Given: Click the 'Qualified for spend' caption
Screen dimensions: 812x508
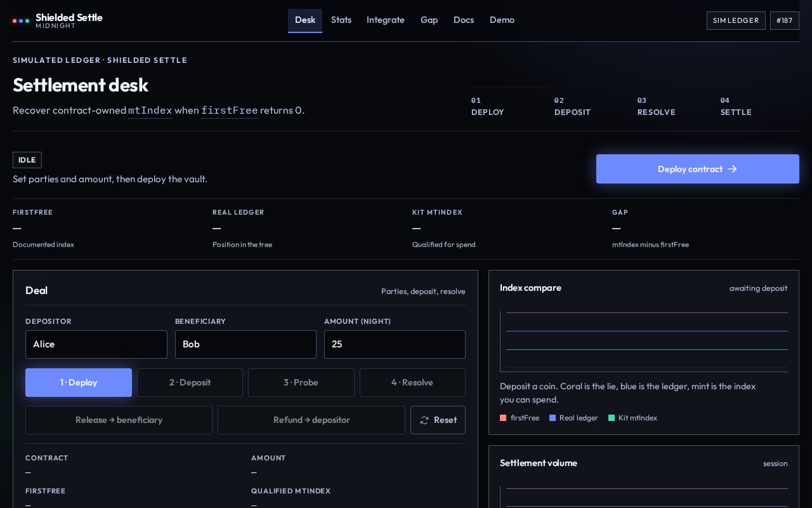Looking at the screenshot, I should click(444, 244).
